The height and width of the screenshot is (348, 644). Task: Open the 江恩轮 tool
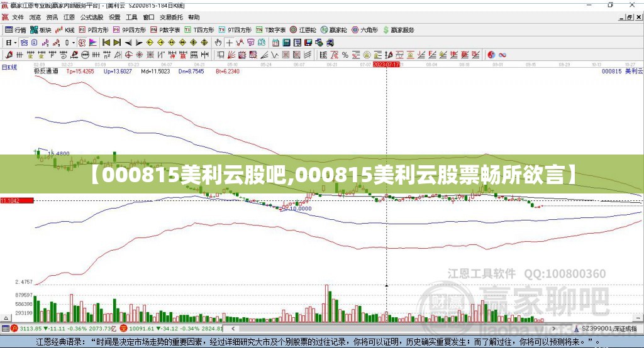[303, 30]
